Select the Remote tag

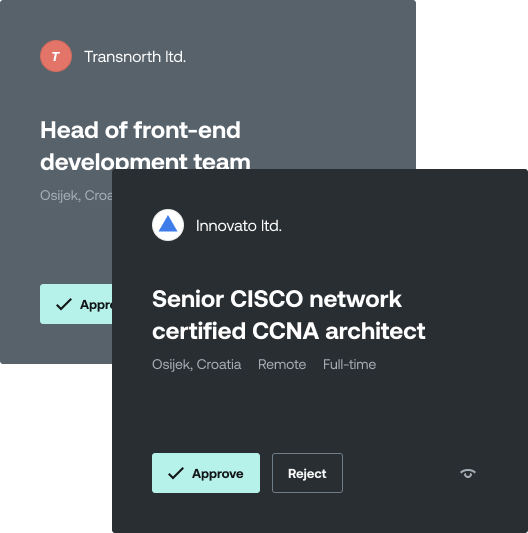pos(282,364)
